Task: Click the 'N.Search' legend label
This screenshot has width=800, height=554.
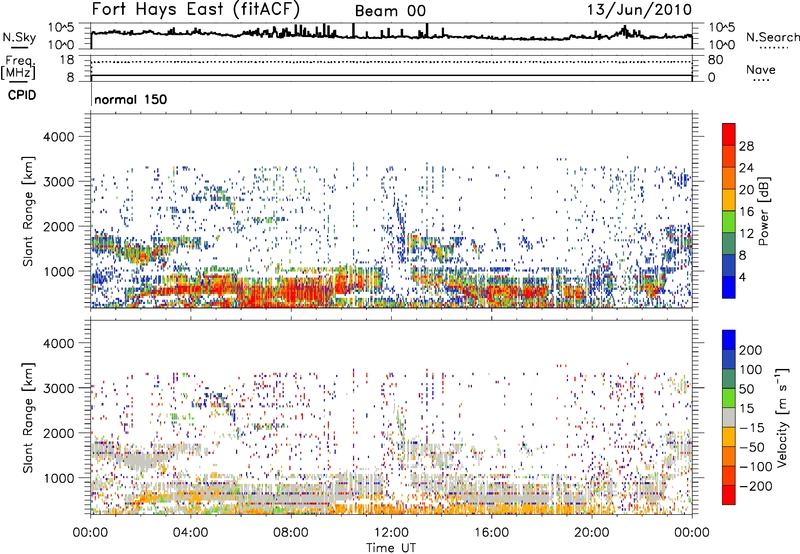Action: tap(772, 37)
